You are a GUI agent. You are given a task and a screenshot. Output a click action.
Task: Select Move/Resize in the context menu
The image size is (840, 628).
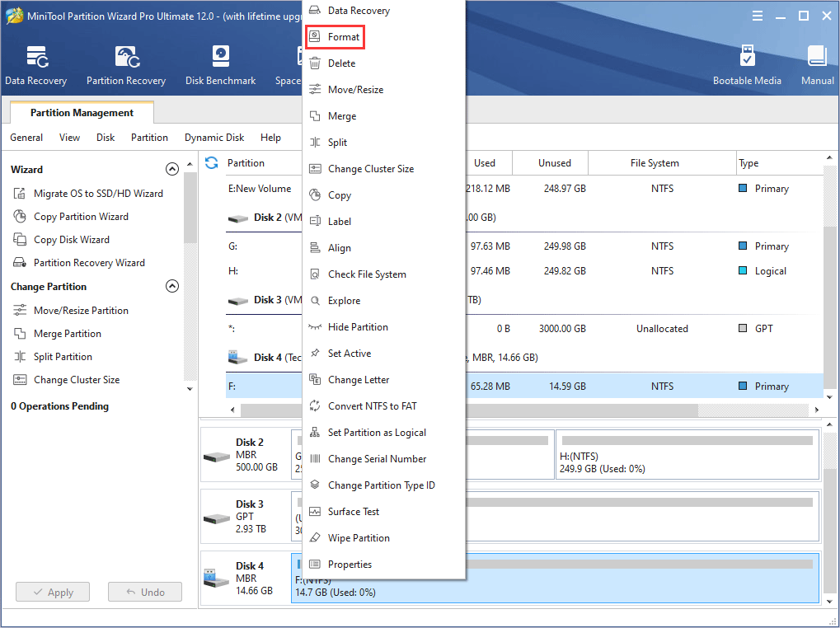[383, 89]
